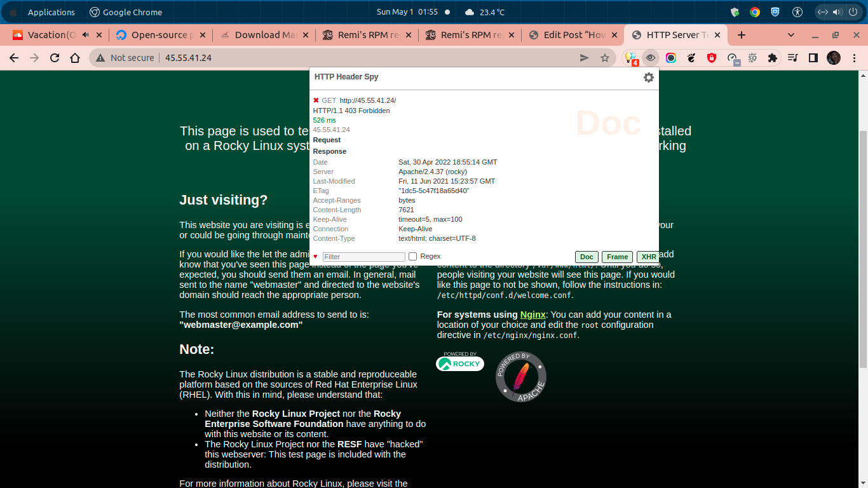
Task: Open HTTP Header Spy settings gear
Action: pos(648,77)
